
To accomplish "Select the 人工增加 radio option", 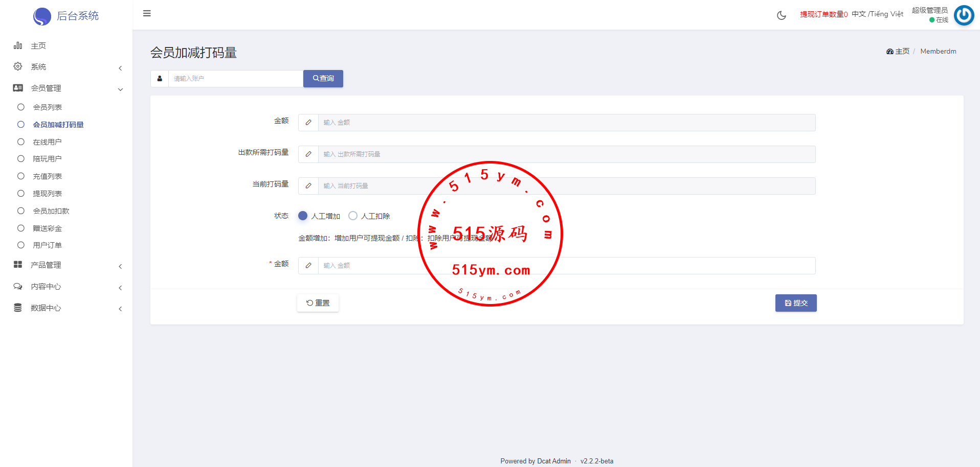I will (x=303, y=216).
